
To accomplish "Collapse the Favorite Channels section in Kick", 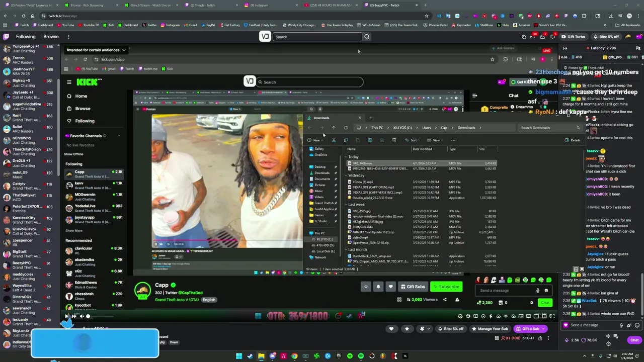I will pyautogui.click(x=119, y=136).
